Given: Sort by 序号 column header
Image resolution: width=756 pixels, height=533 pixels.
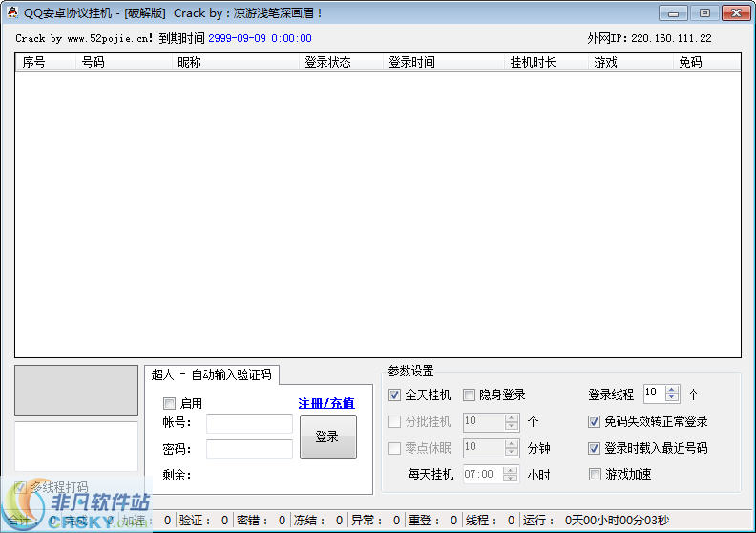Looking at the screenshot, I should coord(46,62).
